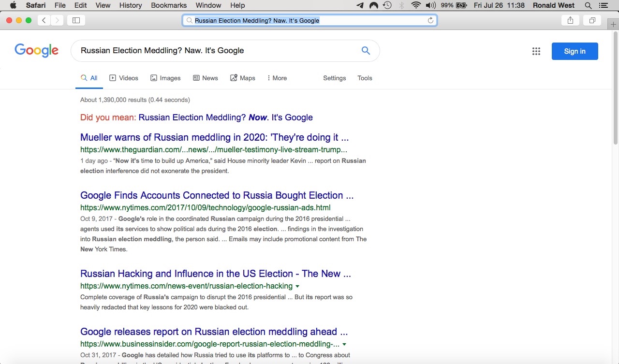Open Wi-Fi status menu
The height and width of the screenshot is (364, 619).
(x=416, y=5)
